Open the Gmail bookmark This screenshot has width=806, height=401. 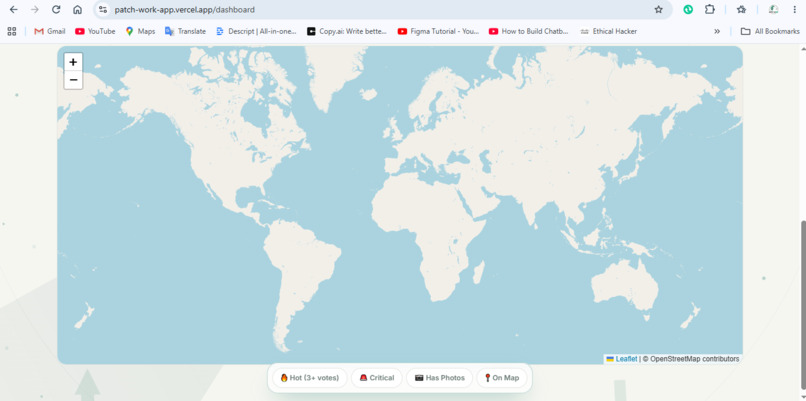click(x=50, y=31)
